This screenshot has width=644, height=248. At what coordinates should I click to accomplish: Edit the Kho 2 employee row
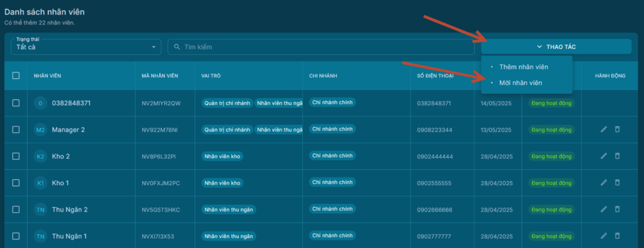coord(603,156)
